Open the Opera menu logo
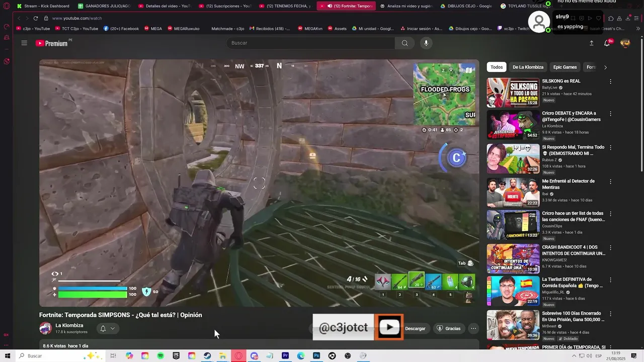This screenshot has width=644, height=362. (7, 6)
